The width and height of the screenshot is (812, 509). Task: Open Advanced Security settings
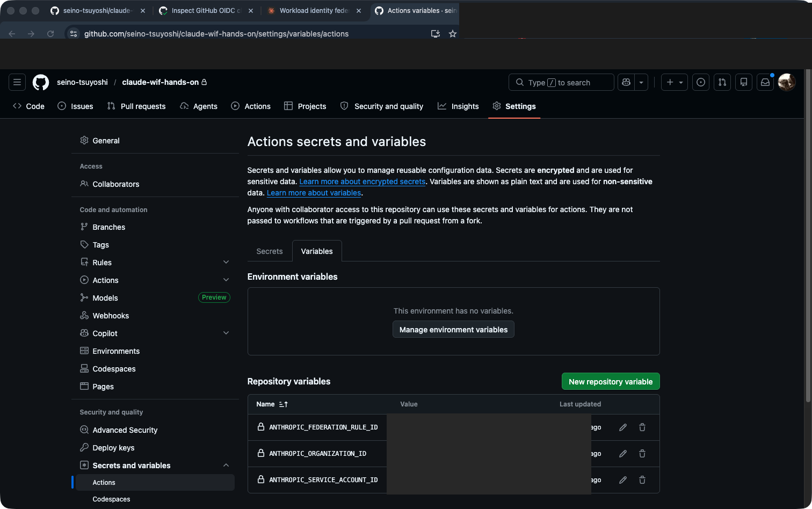point(155,430)
